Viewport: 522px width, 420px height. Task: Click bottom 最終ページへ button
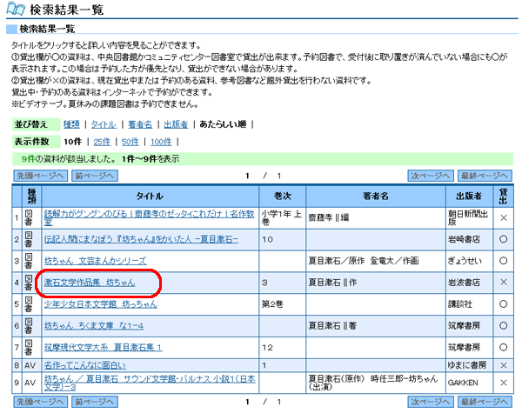[485, 402]
